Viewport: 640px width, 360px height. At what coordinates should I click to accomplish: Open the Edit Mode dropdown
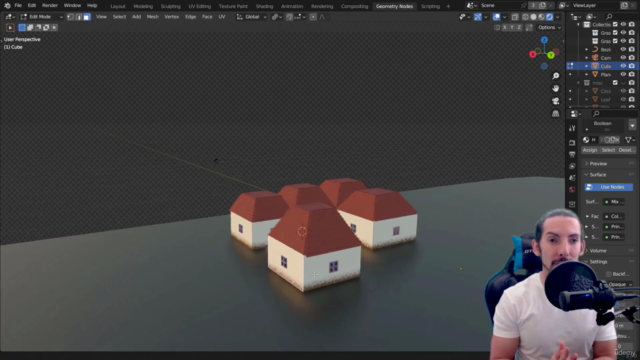(x=41, y=17)
